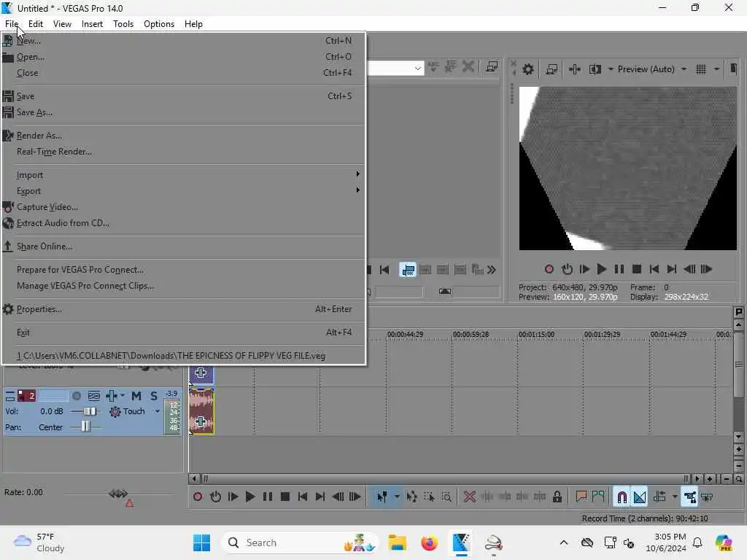Toggle Auto Ripple button

pos(659,497)
